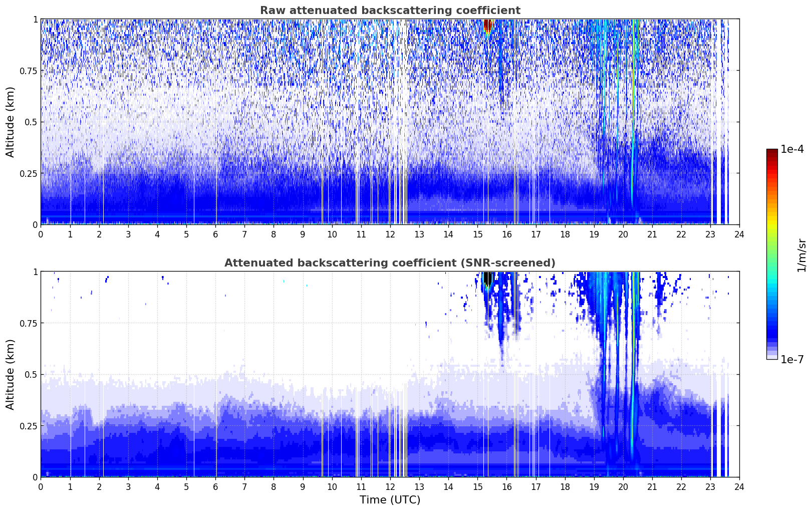Click the top plot's 'Altitude (km)' label

(11, 122)
